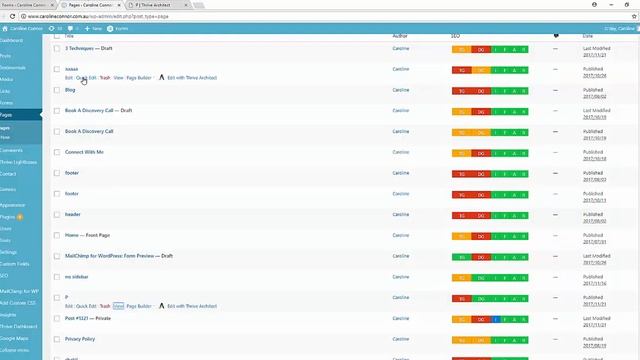Bookmark this page with the star icon

(x=634, y=16)
